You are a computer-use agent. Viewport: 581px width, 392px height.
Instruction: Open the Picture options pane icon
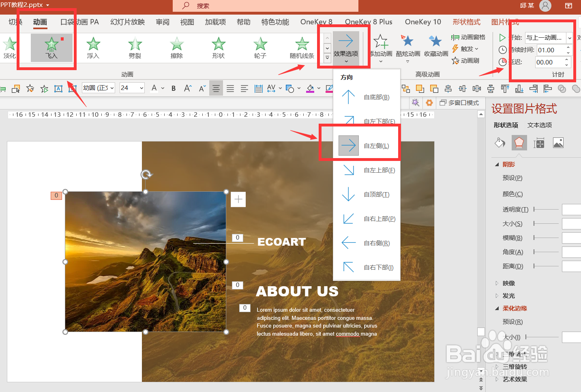(558, 143)
